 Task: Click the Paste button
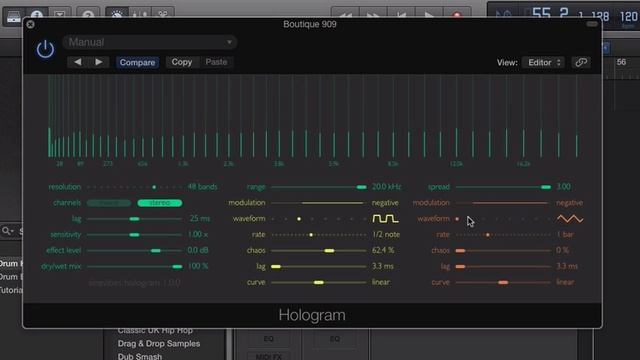[x=216, y=62]
